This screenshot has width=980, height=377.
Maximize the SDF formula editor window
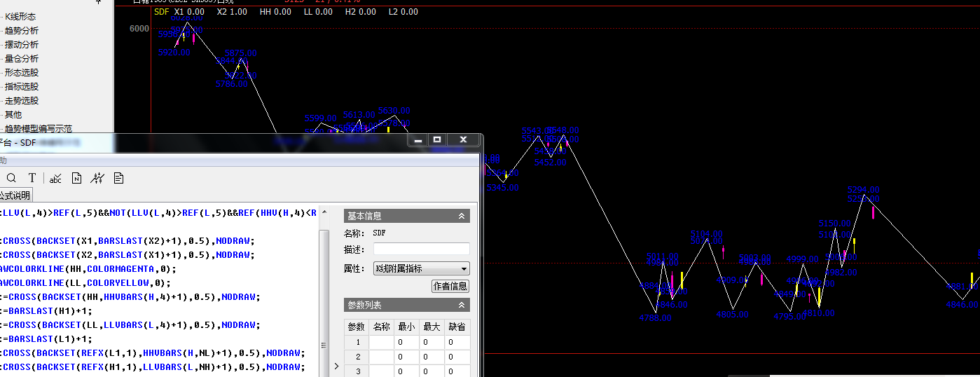tap(437, 140)
